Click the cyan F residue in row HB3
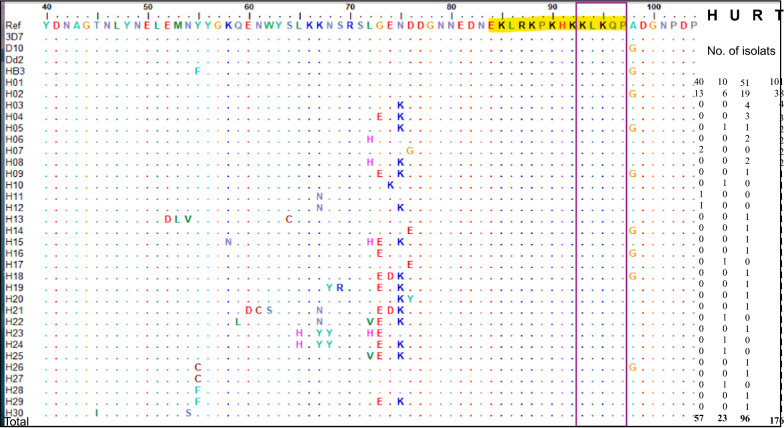 click(198, 71)
